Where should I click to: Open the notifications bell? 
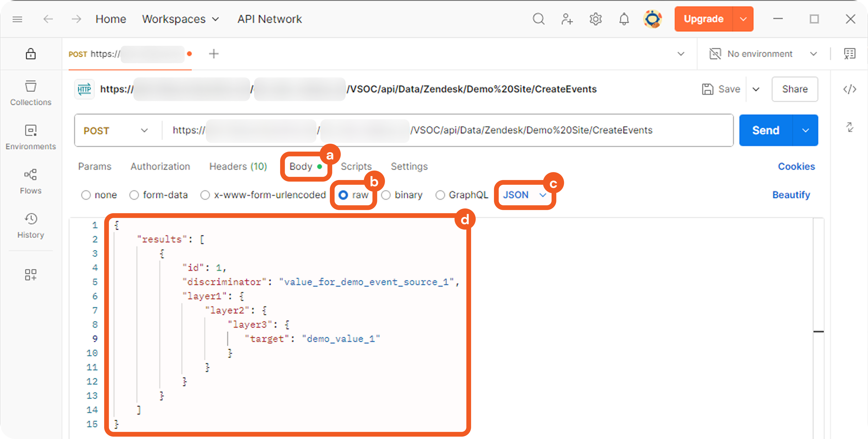[624, 19]
